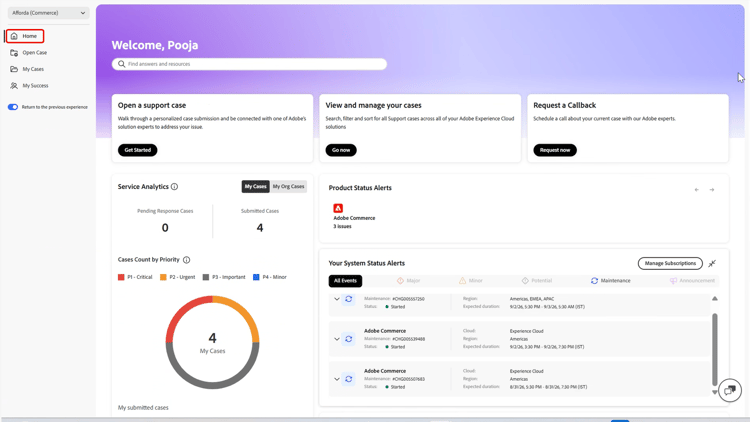Open the Afforda (Commerce) organization dropdown
This screenshot has width=750, height=422.
(48, 13)
